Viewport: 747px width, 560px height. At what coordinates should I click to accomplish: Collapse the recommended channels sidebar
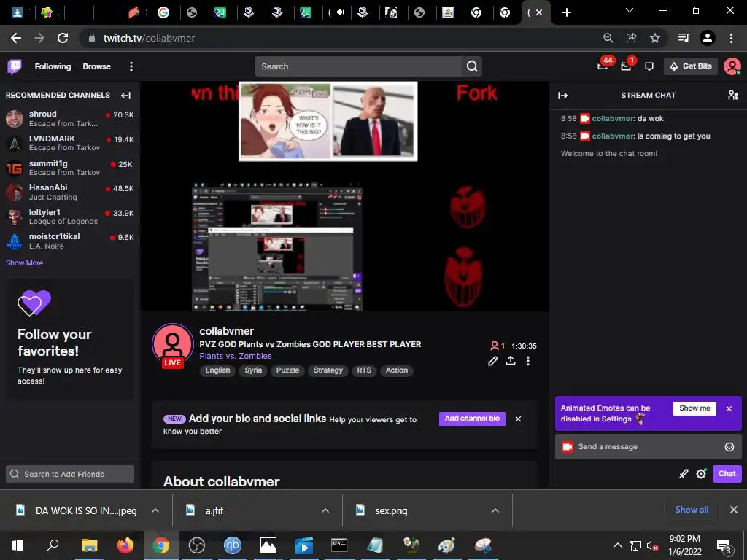tap(125, 96)
